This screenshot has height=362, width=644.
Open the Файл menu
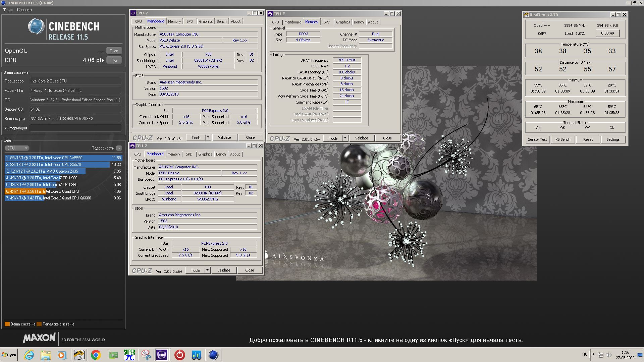pyautogui.click(x=8, y=10)
